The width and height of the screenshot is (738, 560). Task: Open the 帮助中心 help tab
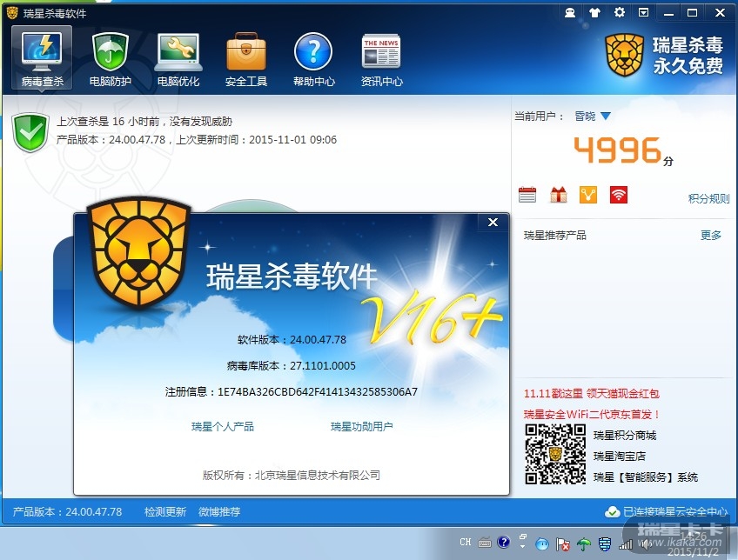313,58
